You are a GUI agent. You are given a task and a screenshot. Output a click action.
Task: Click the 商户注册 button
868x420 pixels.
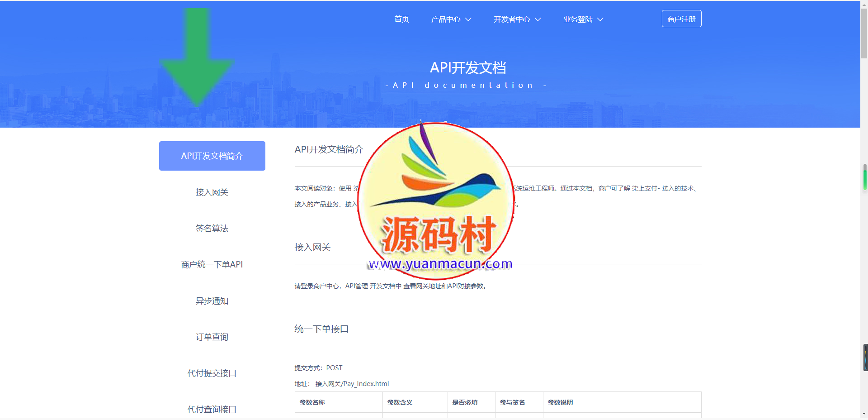click(681, 19)
